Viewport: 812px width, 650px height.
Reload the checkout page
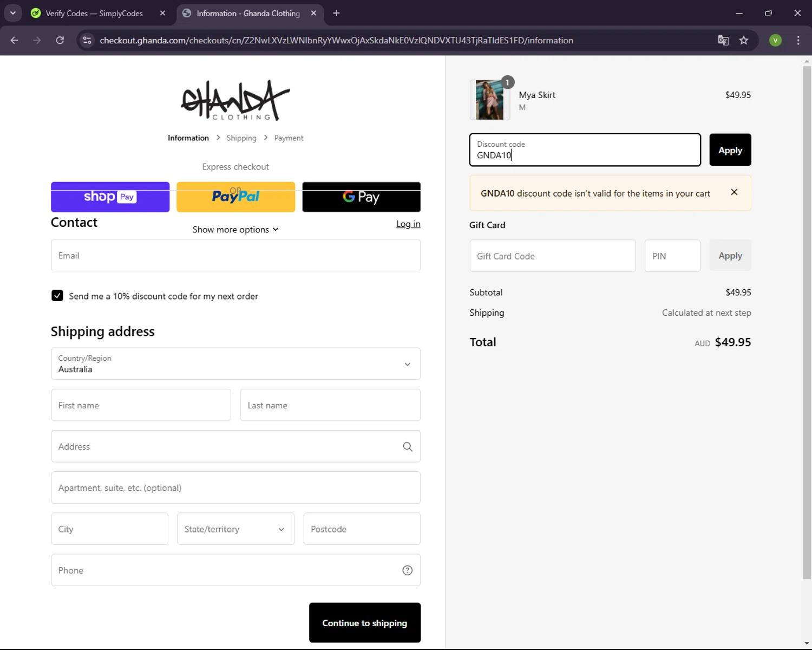60,40
